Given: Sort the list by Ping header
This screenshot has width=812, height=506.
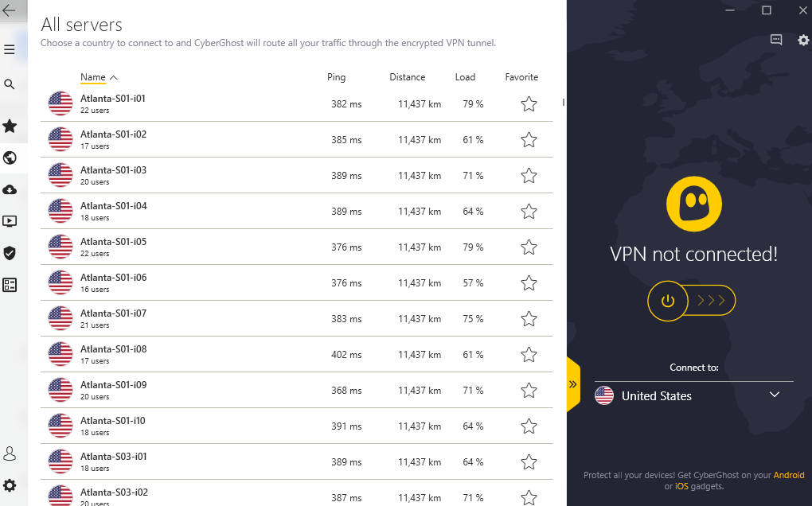Looking at the screenshot, I should tap(336, 77).
